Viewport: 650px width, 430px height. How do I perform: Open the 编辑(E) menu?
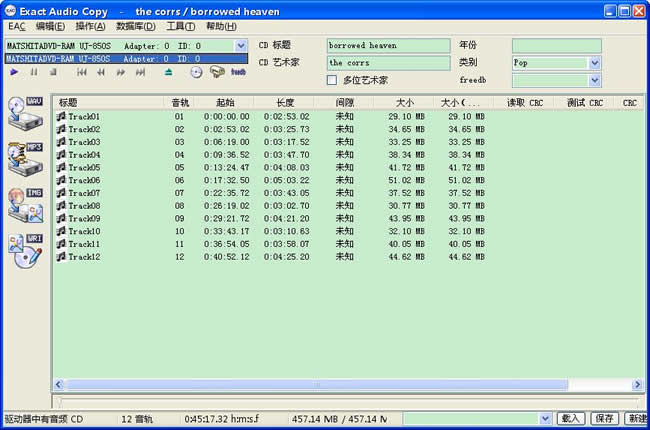(x=50, y=27)
